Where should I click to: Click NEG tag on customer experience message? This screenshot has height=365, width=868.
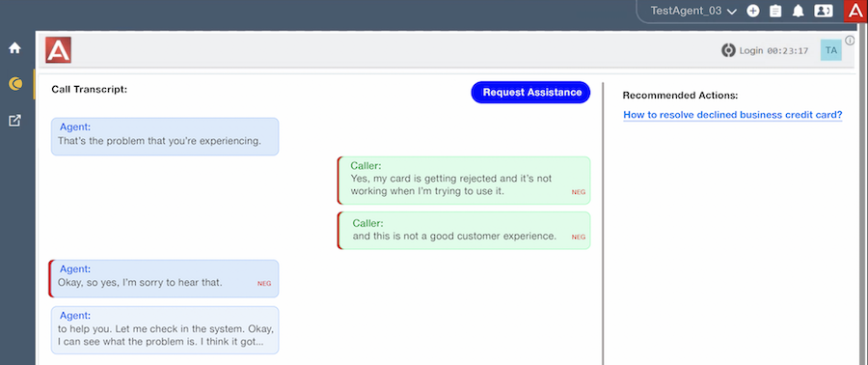pos(579,237)
